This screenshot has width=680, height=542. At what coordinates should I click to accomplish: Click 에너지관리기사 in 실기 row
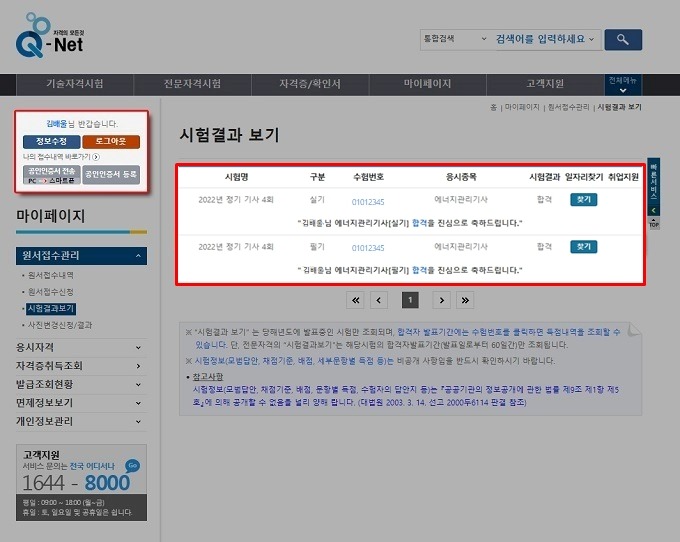coord(461,199)
